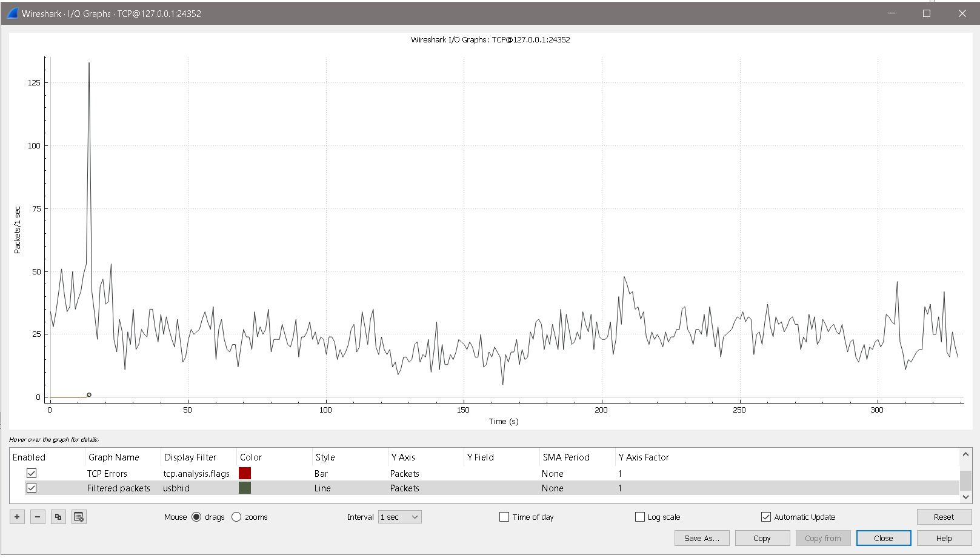Click the scroll up arrow of graph list

(965, 454)
